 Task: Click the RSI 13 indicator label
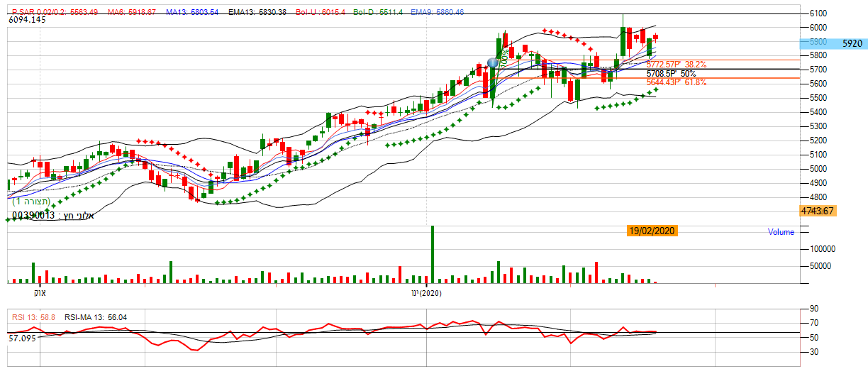point(33,316)
